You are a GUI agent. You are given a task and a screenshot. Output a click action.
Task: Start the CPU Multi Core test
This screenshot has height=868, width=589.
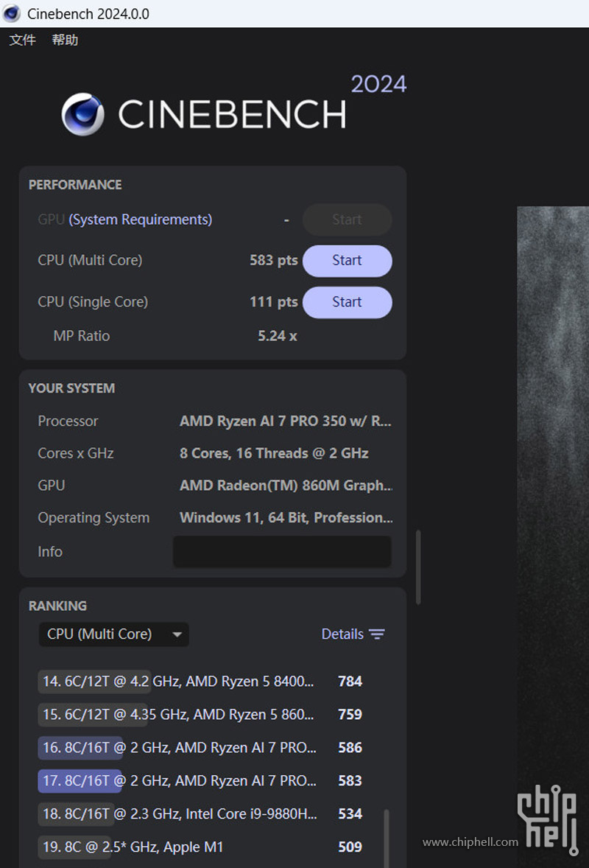click(348, 261)
